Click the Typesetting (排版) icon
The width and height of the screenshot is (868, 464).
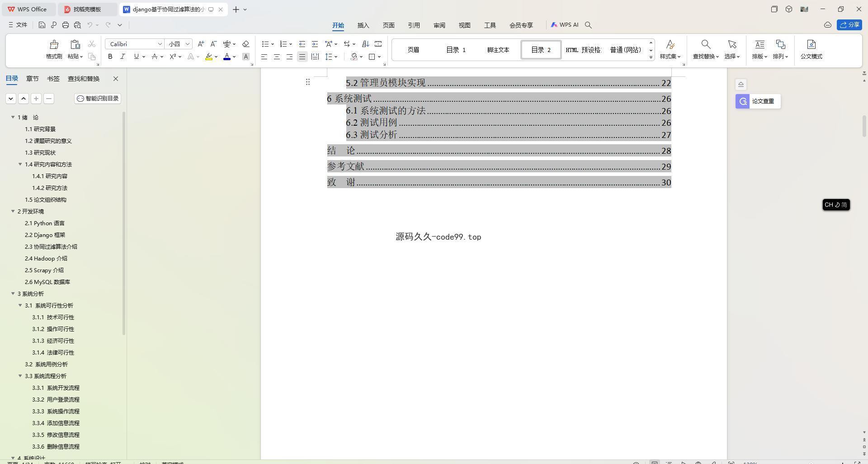coord(759,44)
